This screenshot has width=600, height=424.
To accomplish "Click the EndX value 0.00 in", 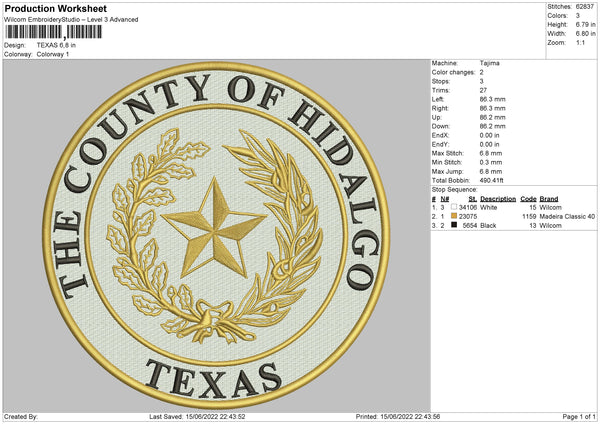I will pyautogui.click(x=489, y=135).
